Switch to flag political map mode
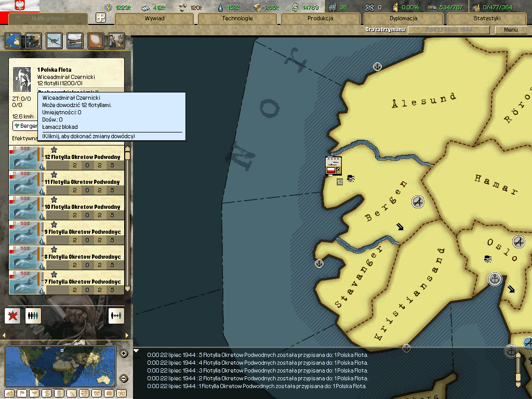Viewport: 532px width, 399px height. pyautogui.click(x=22, y=394)
